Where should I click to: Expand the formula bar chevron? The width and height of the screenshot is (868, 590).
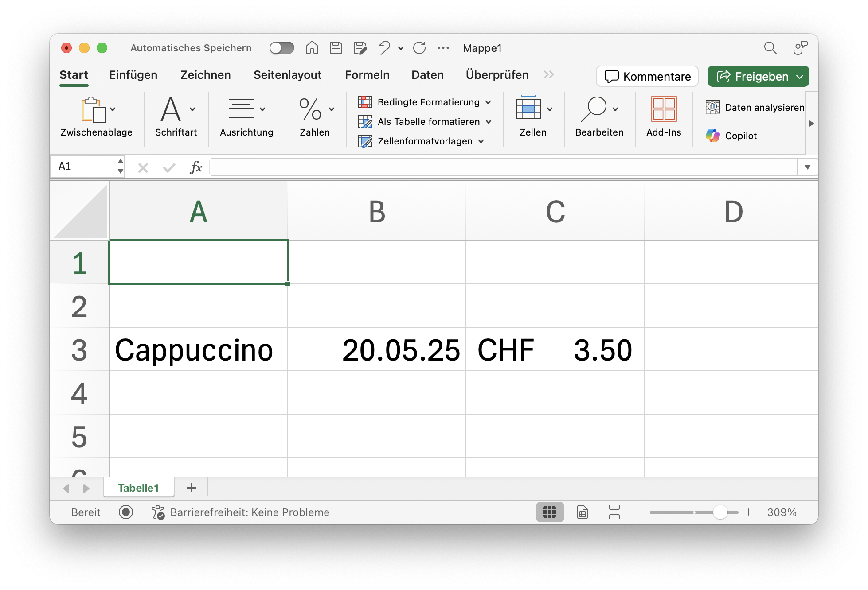[x=807, y=167]
